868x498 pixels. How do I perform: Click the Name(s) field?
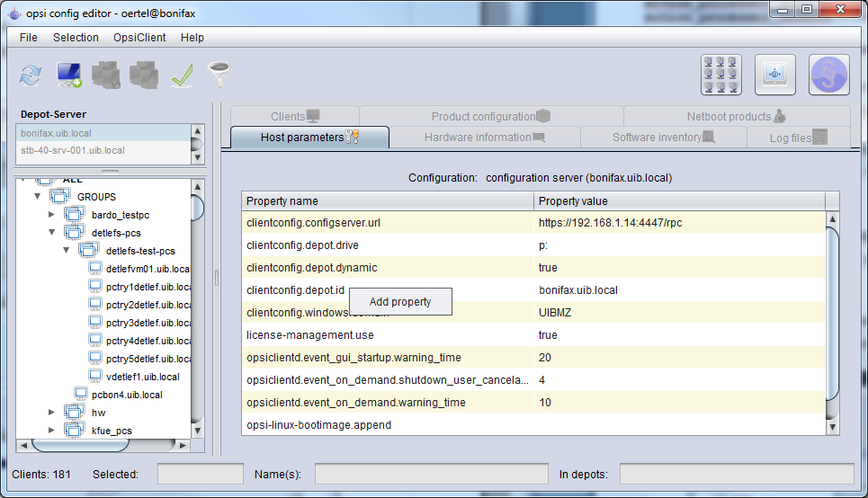point(432,475)
